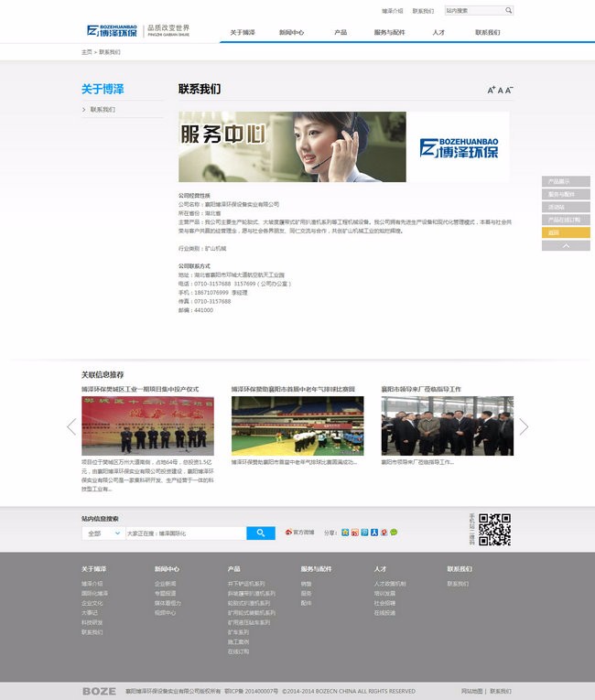Click 联系我们 item in left sidebar
Viewport: 595px width, 700px height.
(x=103, y=110)
